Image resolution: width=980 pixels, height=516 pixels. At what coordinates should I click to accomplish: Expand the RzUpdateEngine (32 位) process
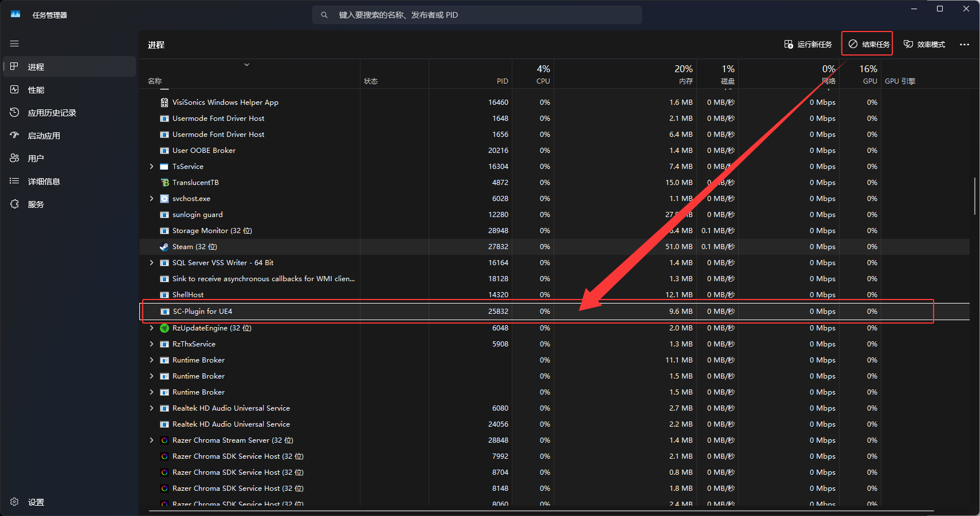click(151, 328)
